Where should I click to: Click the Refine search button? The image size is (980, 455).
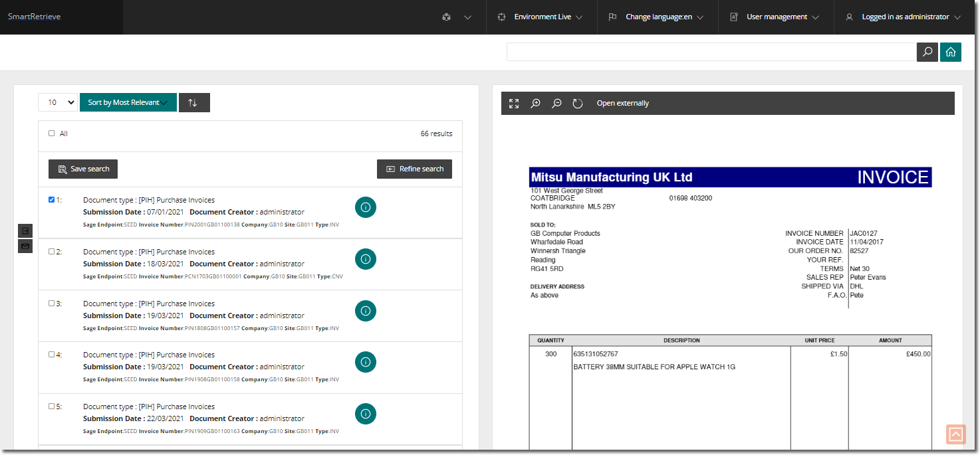414,169
